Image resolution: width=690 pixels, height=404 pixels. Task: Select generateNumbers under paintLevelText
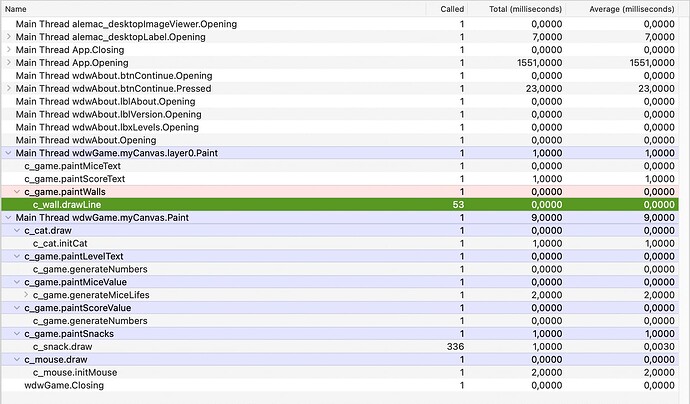(90, 269)
